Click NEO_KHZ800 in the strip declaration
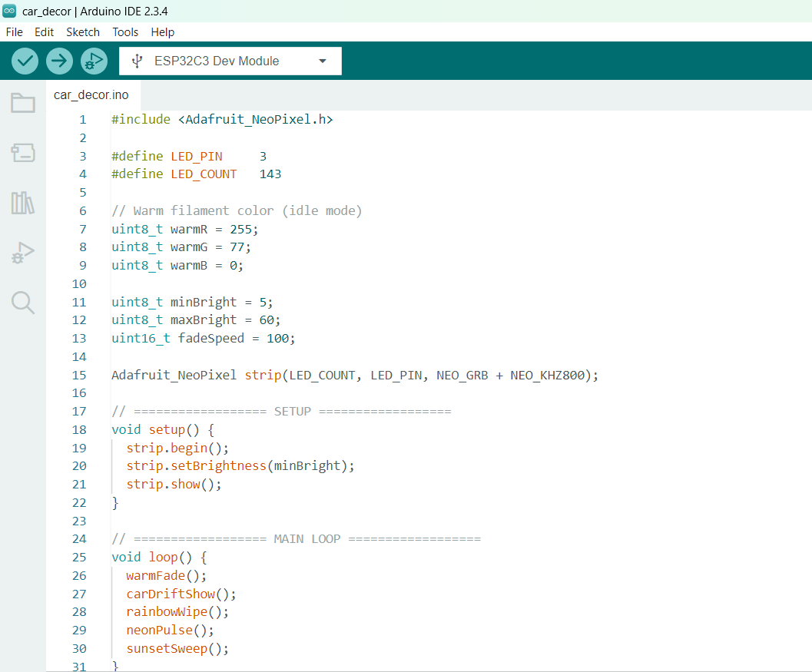 tap(548, 376)
